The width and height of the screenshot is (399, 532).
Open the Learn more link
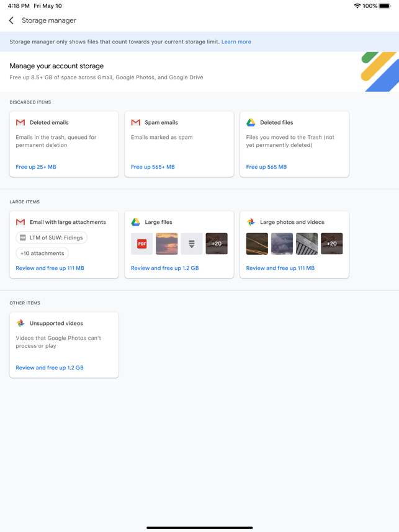[236, 42]
